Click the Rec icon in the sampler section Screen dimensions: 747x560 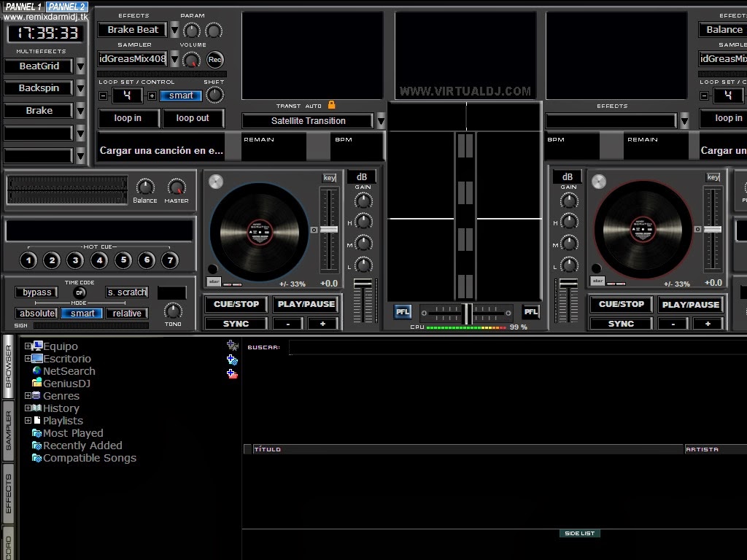pyautogui.click(x=214, y=59)
